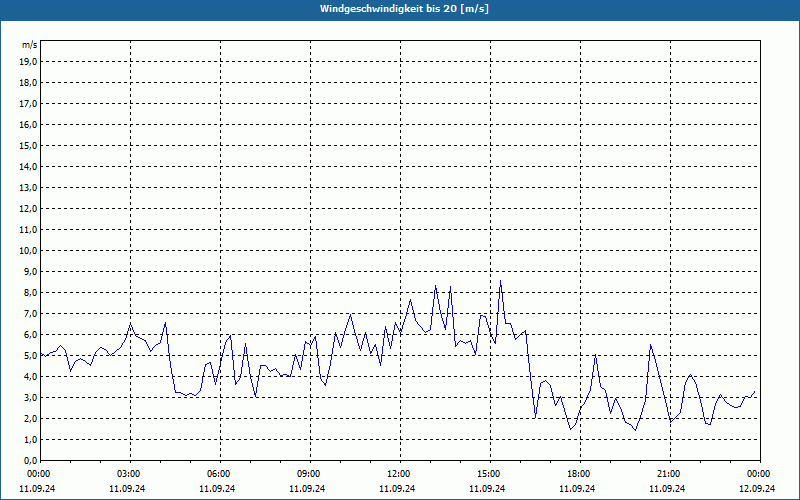This screenshot has width=800, height=500.
Task: Click the 19,0 y-axis label
Action: (x=28, y=62)
